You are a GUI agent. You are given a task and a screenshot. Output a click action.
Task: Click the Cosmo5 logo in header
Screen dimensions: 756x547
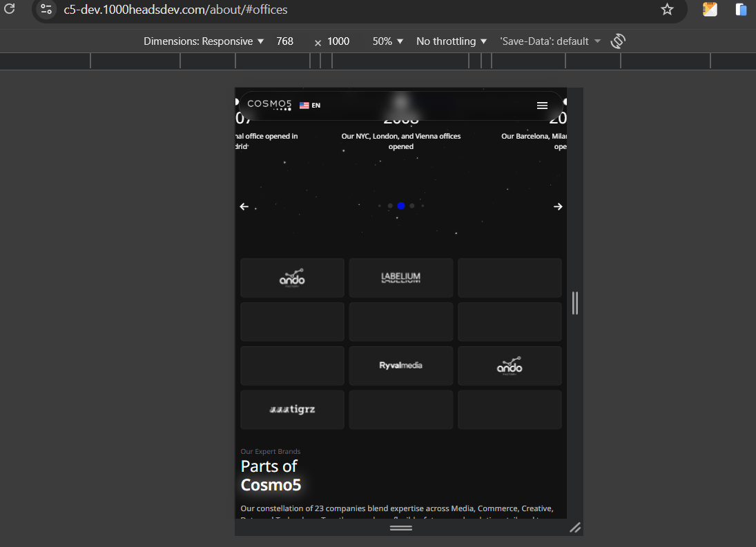[269, 104]
